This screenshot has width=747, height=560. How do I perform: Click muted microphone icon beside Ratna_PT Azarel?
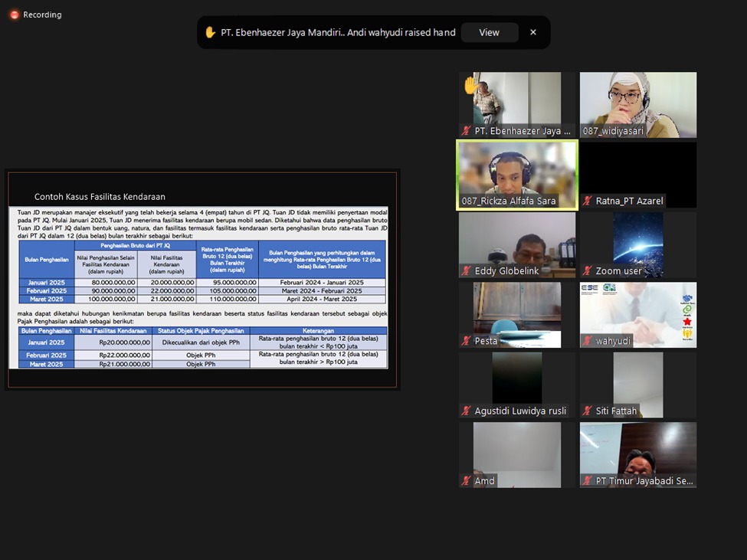pyautogui.click(x=587, y=201)
